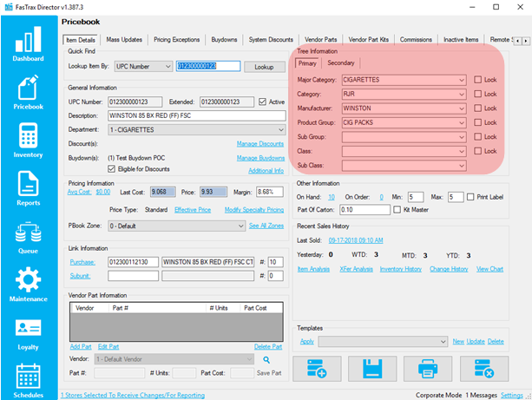Select the Secondary tree information tab
This screenshot has height=400, width=532.
(341, 62)
